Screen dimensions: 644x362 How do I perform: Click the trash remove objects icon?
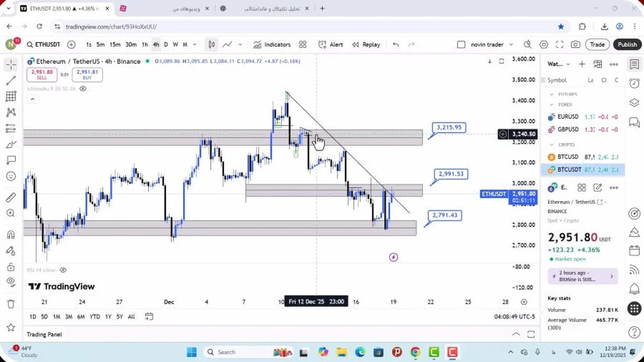(11, 304)
